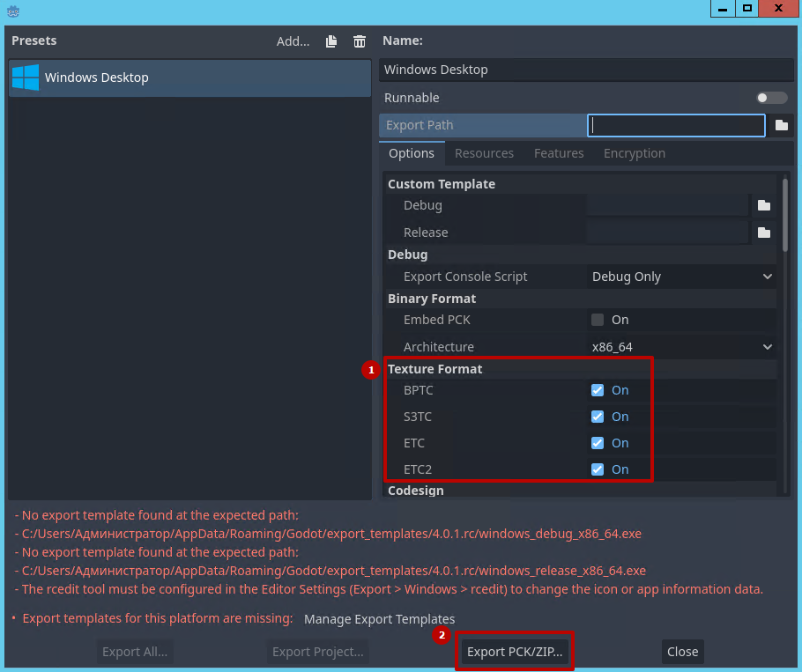Uncheck the ETC2 texture format

coord(598,469)
